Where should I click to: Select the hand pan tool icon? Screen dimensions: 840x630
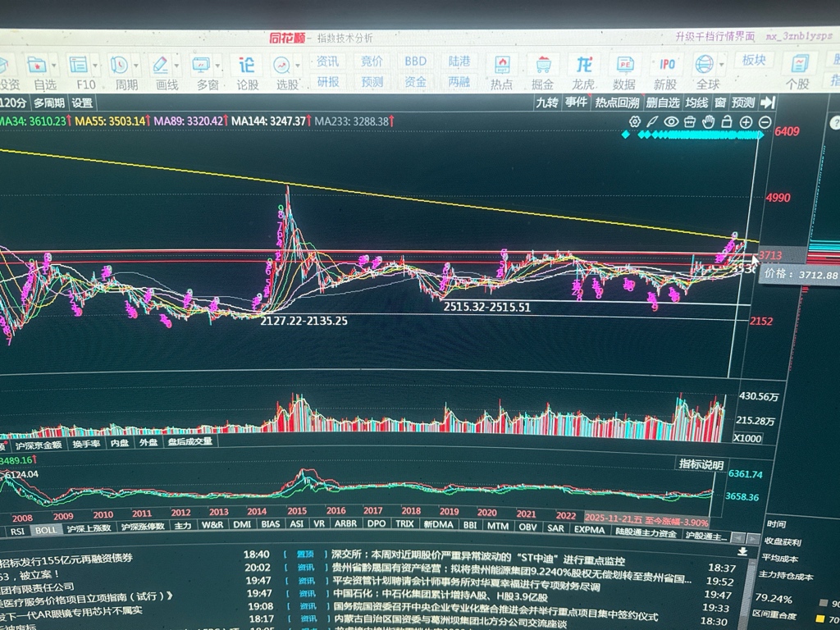pos(709,121)
